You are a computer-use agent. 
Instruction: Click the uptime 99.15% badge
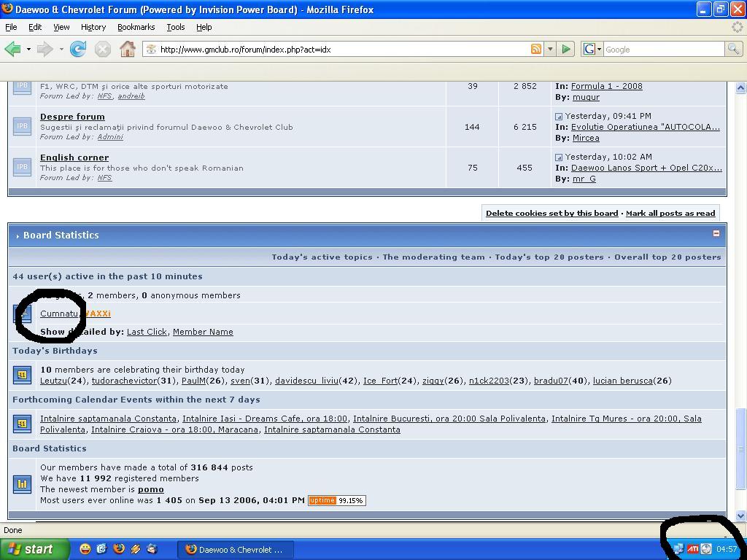(x=337, y=500)
